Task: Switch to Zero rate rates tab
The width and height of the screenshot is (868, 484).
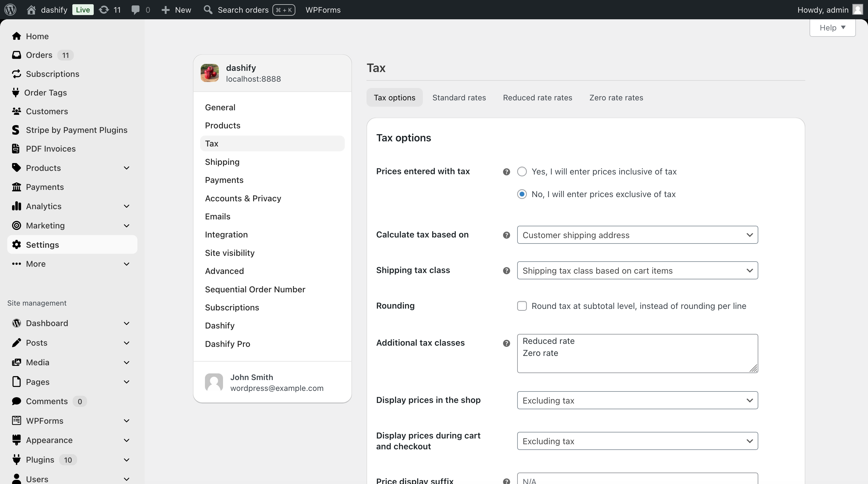Action: coord(616,97)
